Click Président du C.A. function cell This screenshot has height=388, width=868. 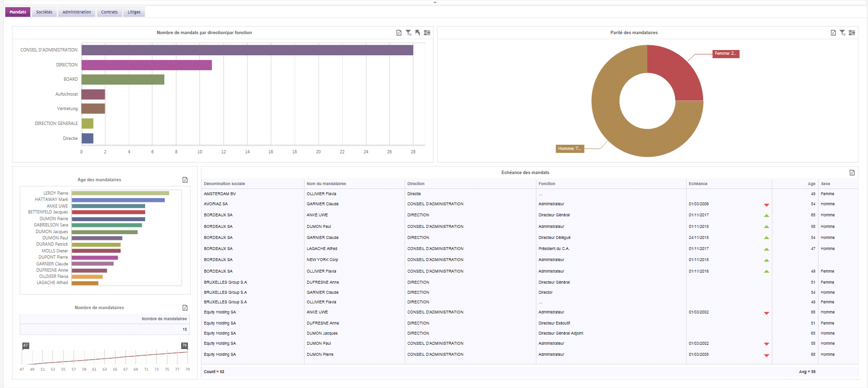[x=554, y=249]
